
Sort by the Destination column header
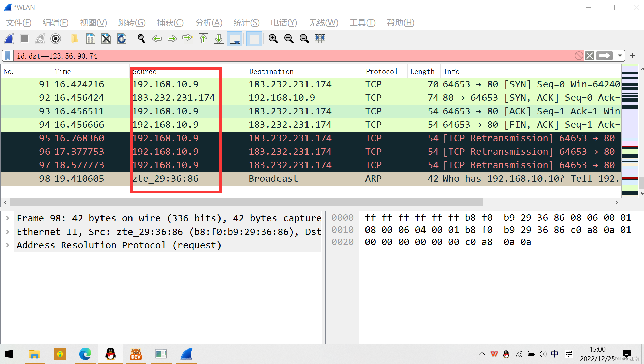304,71
